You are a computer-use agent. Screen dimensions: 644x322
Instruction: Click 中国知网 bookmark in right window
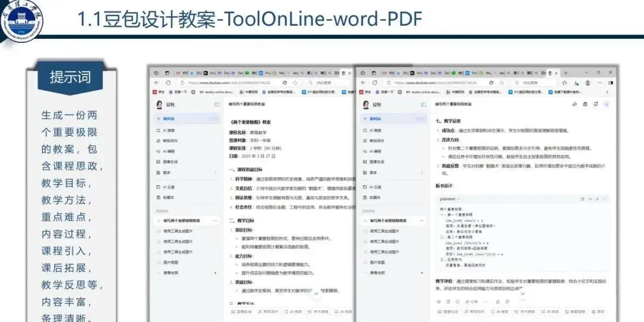[x=454, y=92]
